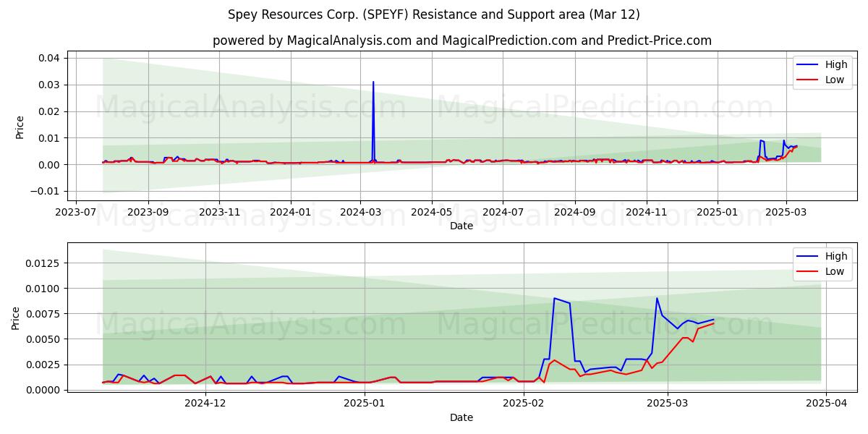Screen dimensions: 868x434
Task: Click the '2025-02' tick label on bottom chart
Action: pos(523,404)
